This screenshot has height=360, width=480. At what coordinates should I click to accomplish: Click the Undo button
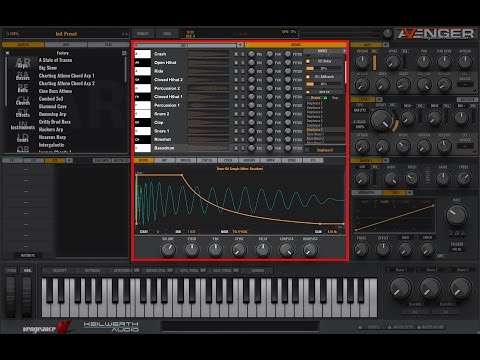[x=167, y=33]
